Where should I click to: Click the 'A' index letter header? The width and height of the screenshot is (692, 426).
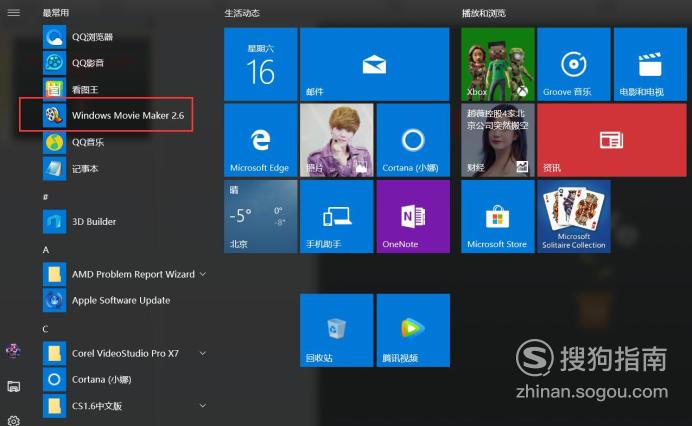click(x=45, y=250)
